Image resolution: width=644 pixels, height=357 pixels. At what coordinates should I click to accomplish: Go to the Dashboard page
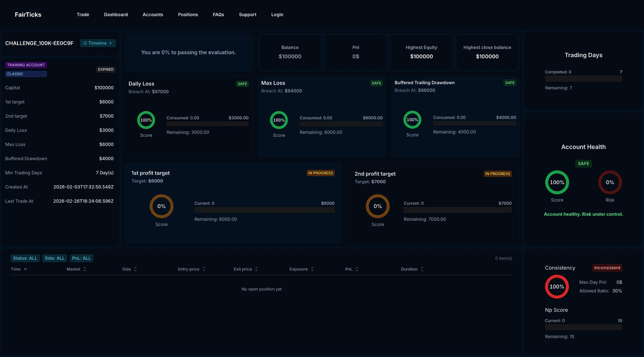pyautogui.click(x=116, y=15)
